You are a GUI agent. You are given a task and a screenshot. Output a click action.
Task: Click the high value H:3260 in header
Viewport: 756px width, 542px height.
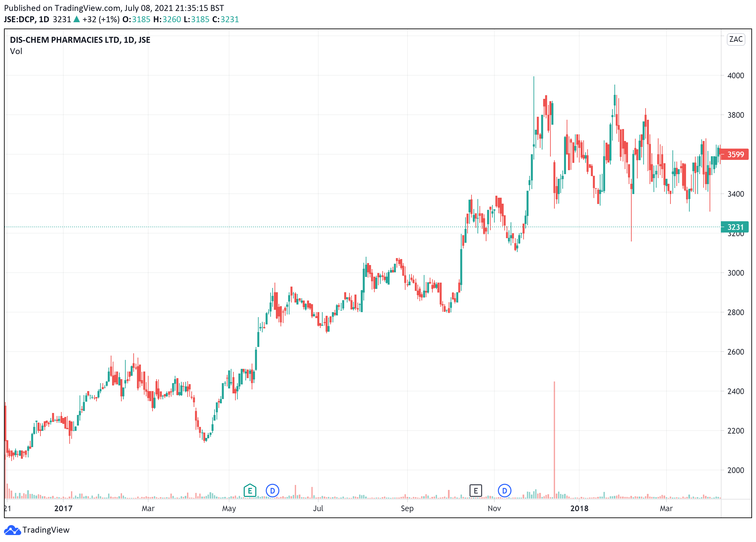click(167, 19)
